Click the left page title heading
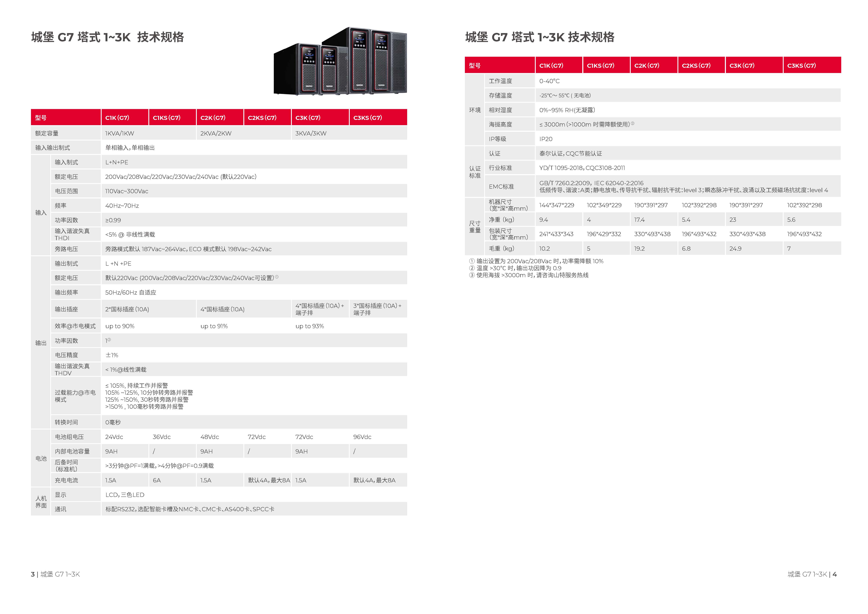The image size is (868, 614). (107, 37)
